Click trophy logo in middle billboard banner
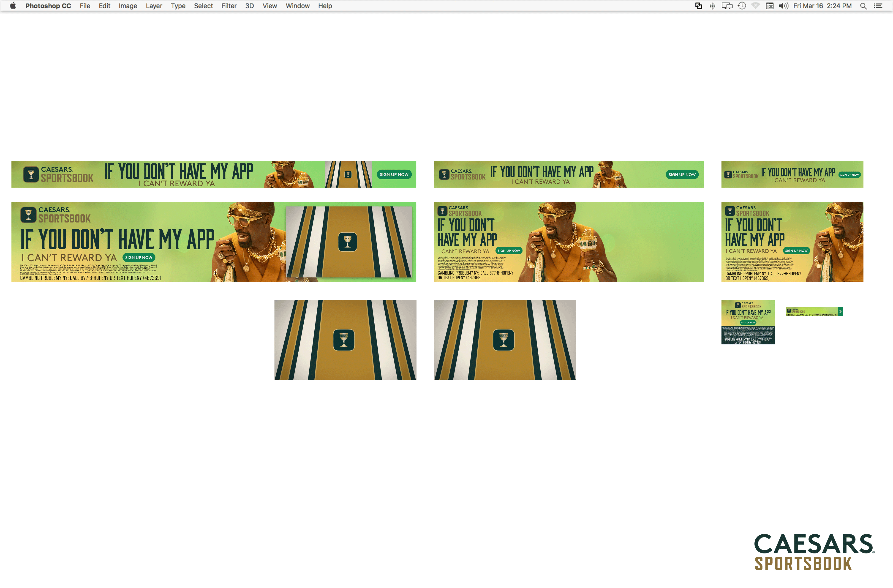 coord(442,211)
